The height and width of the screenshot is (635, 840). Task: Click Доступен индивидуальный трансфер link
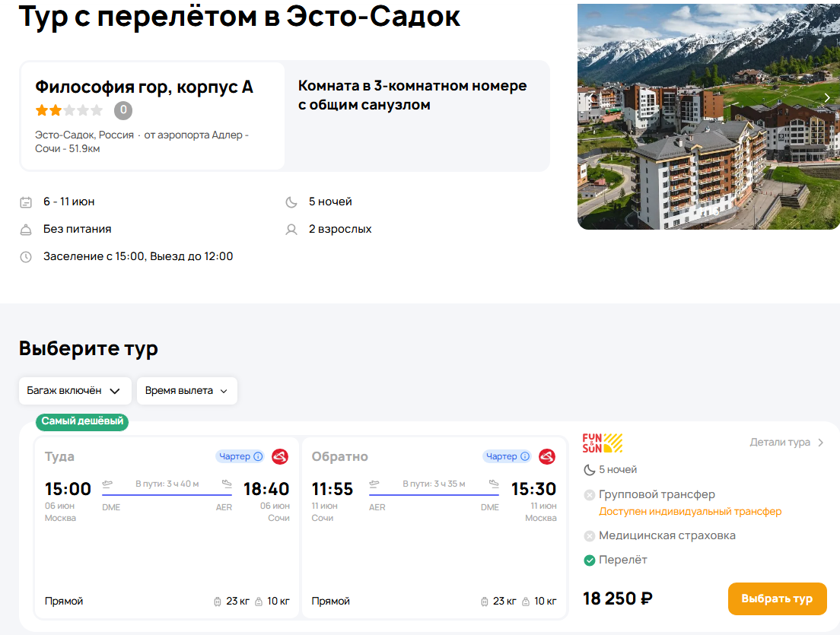[690, 511]
